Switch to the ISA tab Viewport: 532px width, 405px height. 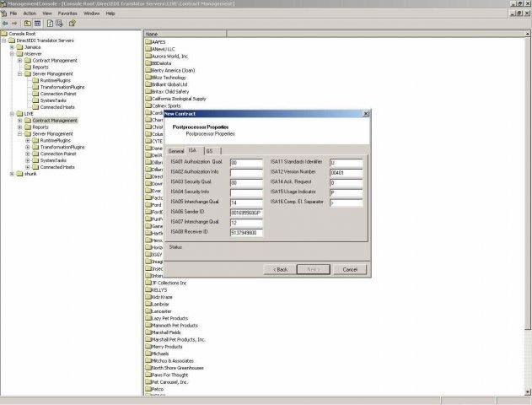(192, 150)
